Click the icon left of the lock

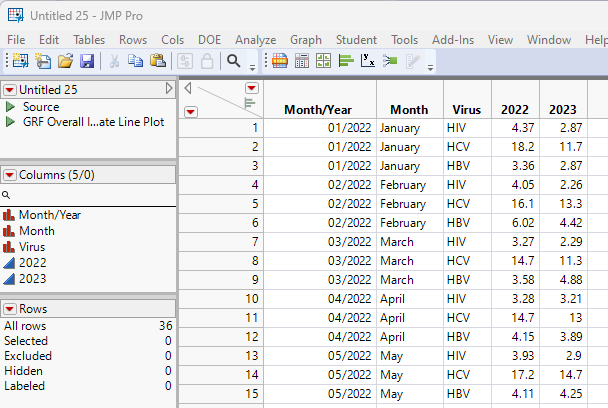pos(185,61)
